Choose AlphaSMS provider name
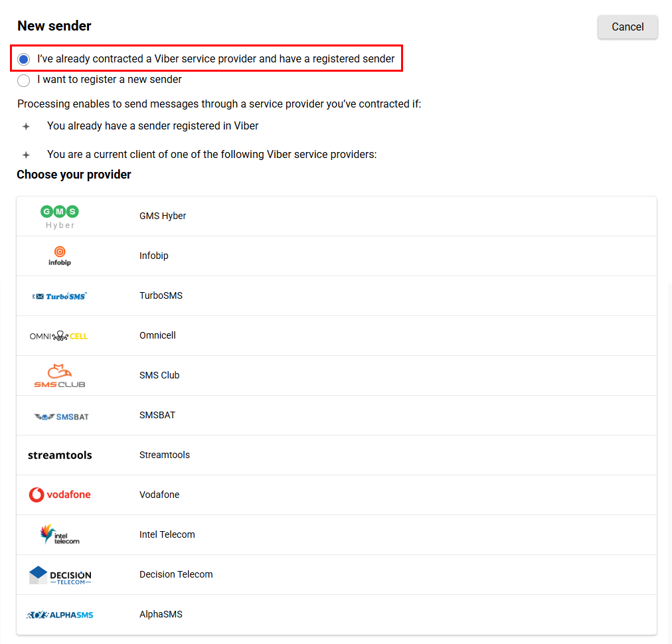 point(161,614)
